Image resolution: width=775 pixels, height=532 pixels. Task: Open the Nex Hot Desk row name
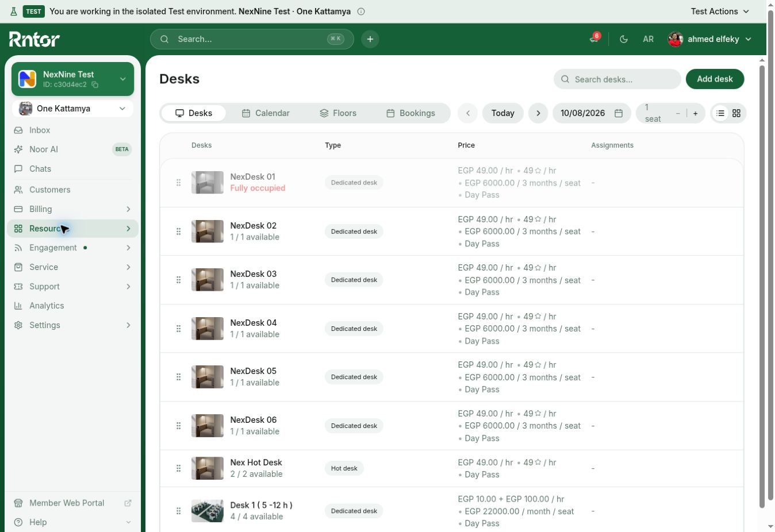coord(256,462)
